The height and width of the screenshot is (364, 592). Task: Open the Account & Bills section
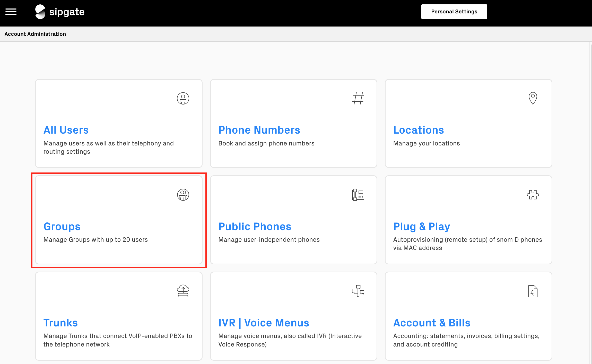coord(432,323)
